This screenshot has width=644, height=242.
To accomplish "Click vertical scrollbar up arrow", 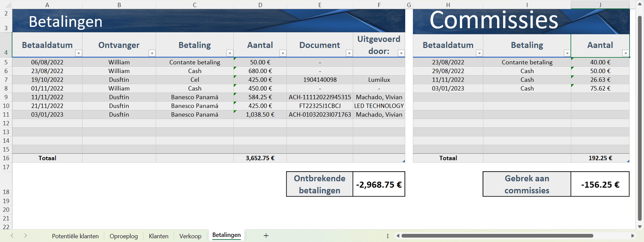I will point(640,4).
